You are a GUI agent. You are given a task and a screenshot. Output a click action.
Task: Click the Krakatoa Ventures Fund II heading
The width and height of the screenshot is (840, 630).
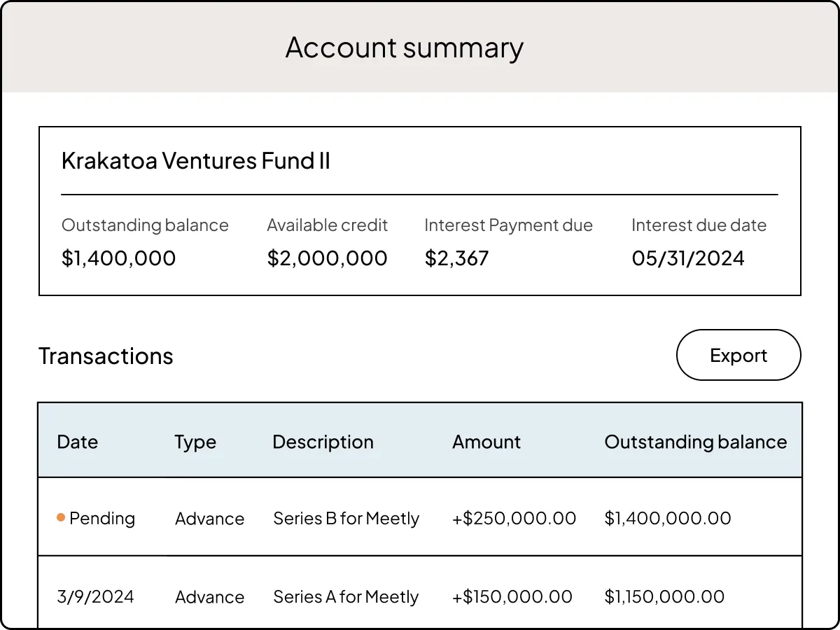(x=196, y=160)
